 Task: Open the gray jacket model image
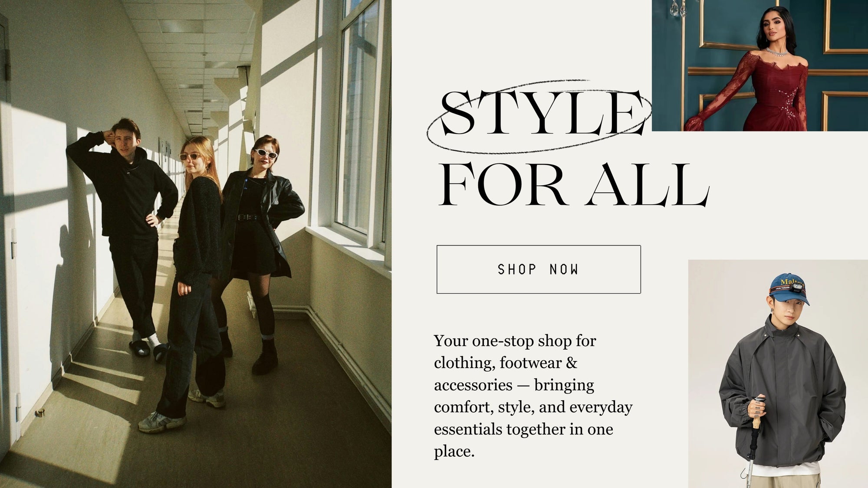tap(778, 374)
